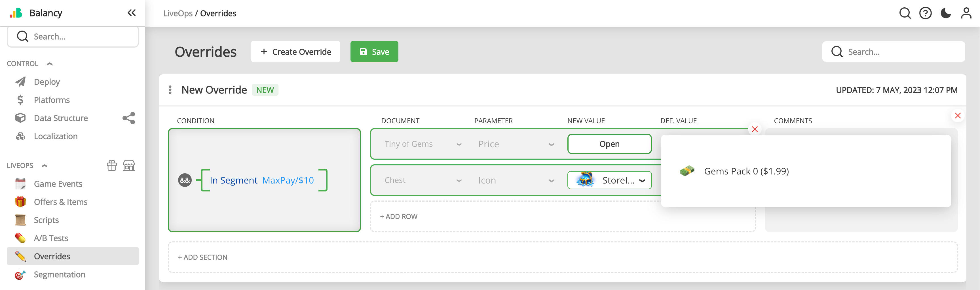Open the user account profile icon
Screen dimensions: 980x290
click(966, 13)
